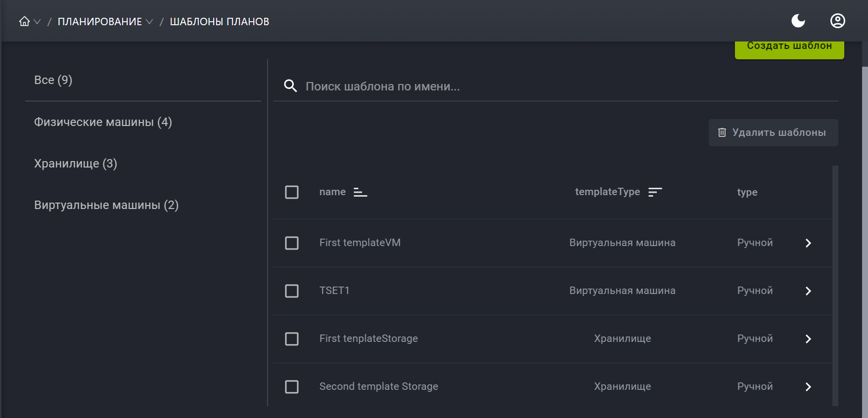Image resolution: width=868 pixels, height=418 pixels.
Task: Click the page's main vertical scrollbar
Action: click(865, 242)
